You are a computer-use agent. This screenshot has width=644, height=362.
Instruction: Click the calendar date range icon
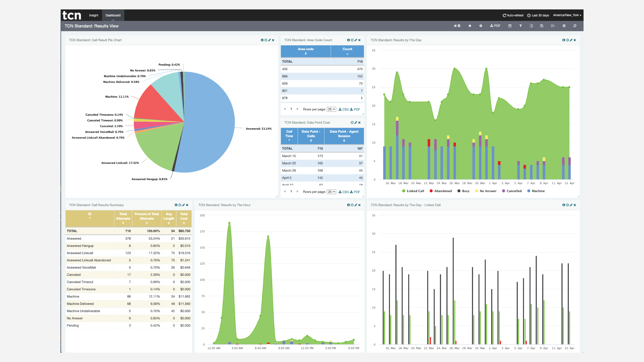click(510, 26)
